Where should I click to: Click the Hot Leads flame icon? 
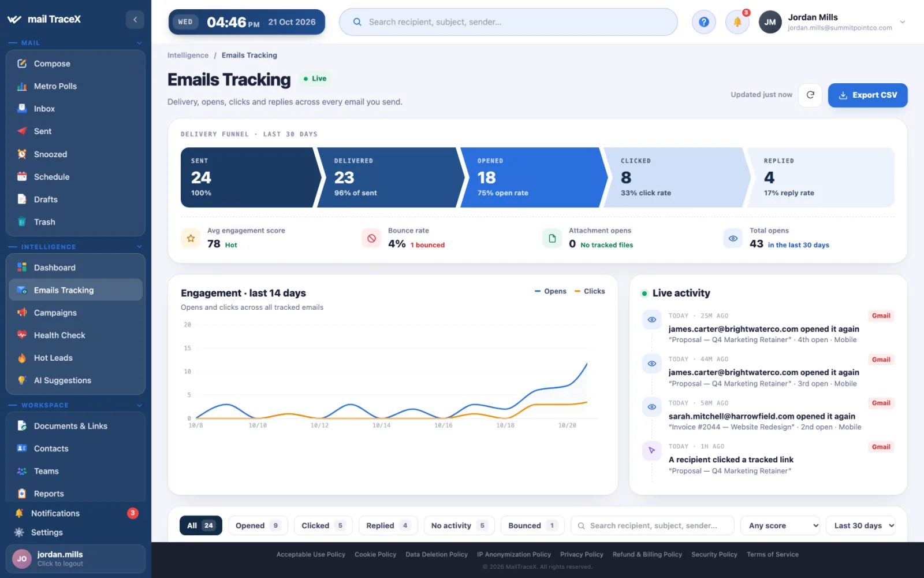[22, 358]
